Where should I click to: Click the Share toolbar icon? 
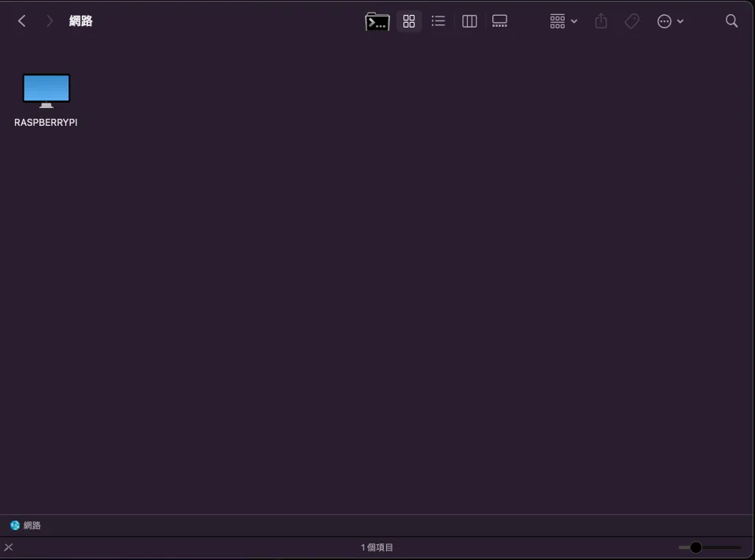(x=601, y=21)
